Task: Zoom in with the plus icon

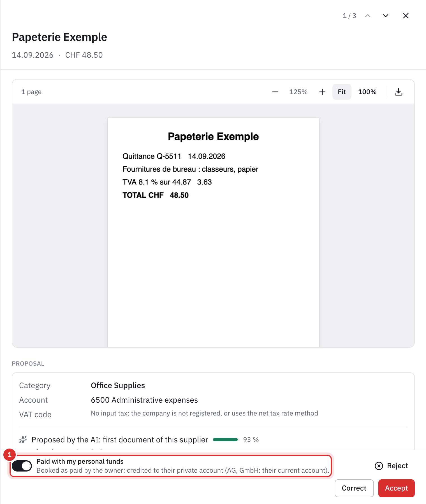Action: (x=322, y=92)
